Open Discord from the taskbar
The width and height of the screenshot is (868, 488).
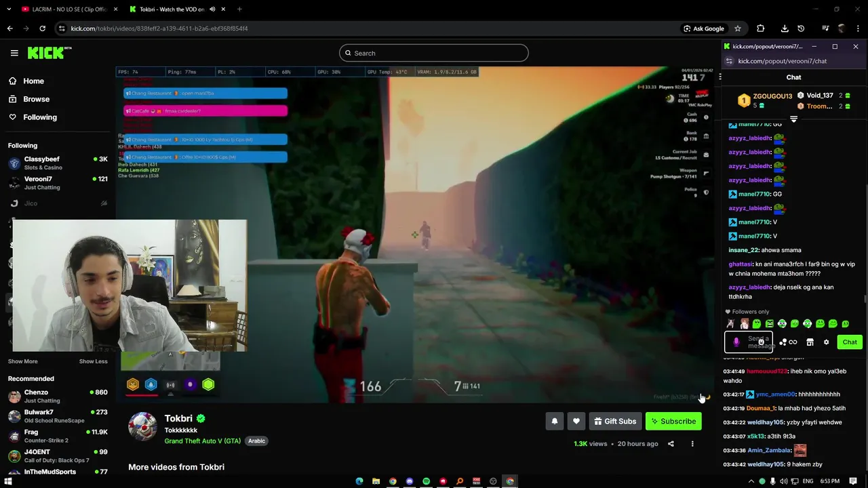tap(410, 481)
